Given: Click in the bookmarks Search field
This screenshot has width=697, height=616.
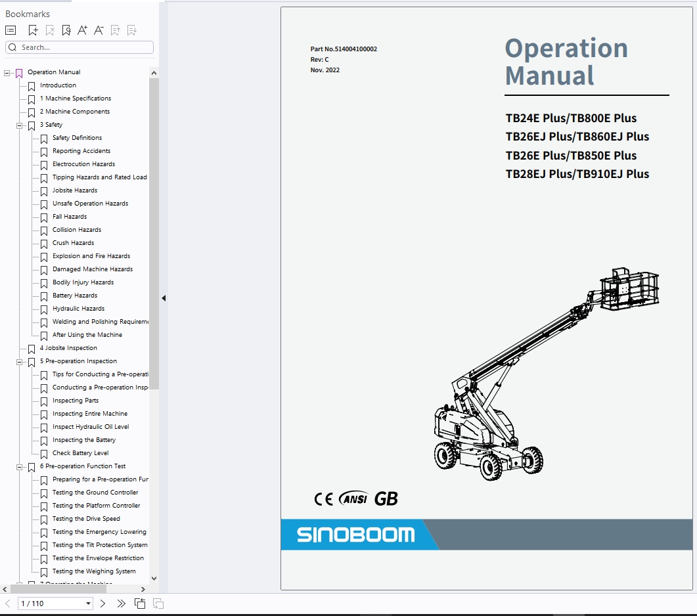Looking at the screenshot, I should pyautogui.click(x=79, y=47).
